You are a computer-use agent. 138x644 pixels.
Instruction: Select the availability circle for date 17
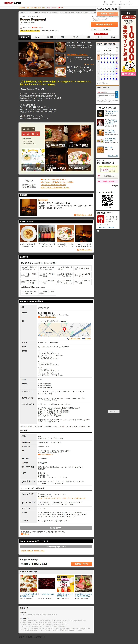pyautogui.click(x=104, y=68)
